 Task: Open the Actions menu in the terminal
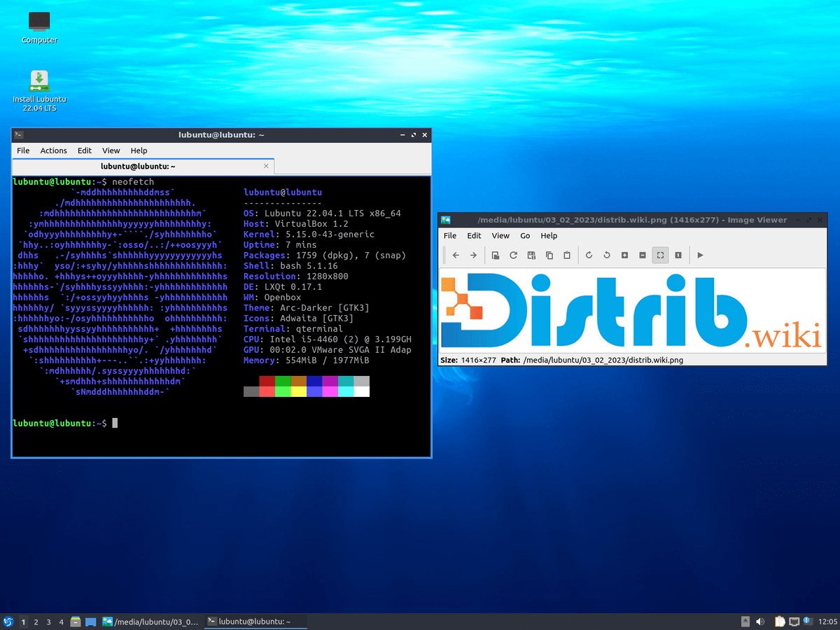pyautogui.click(x=53, y=150)
